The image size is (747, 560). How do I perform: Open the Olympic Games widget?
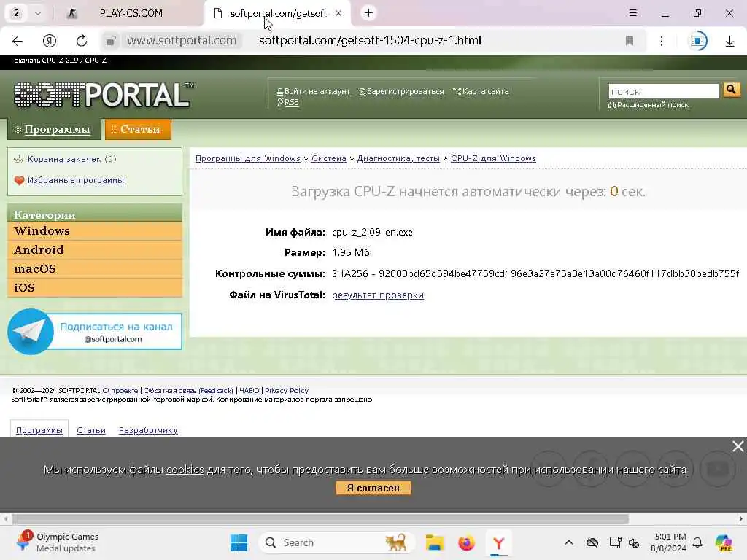coord(56,542)
